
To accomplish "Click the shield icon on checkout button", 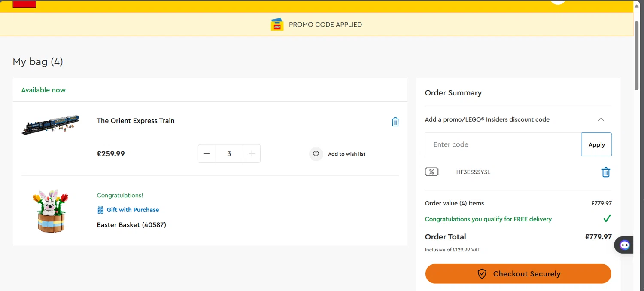I will (x=482, y=274).
